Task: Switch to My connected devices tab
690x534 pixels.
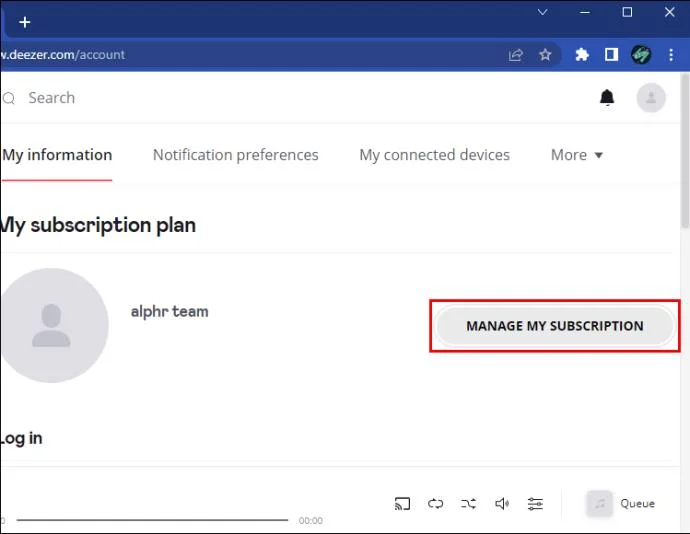Action: 434,155
